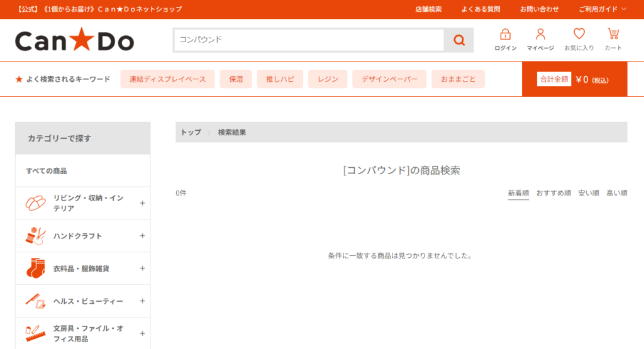This screenshot has height=349, width=644.
Task: Expand リビング・収納・インテリア category
Action: [x=142, y=203]
